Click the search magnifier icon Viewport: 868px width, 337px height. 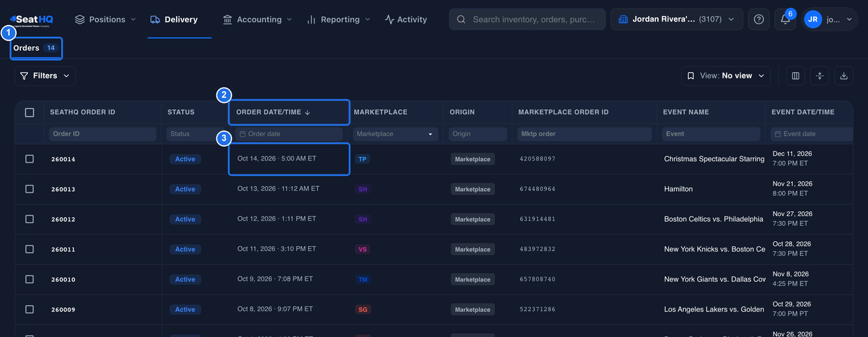[462, 19]
